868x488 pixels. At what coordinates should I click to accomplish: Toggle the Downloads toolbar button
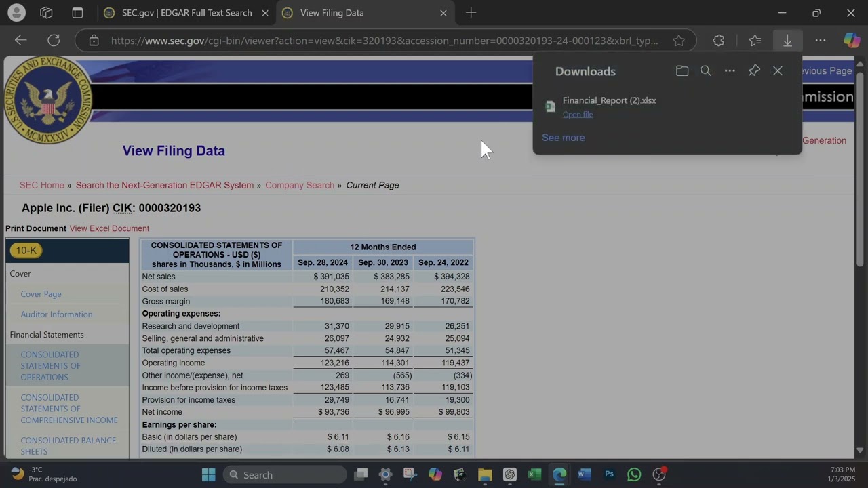coord(787,41)
